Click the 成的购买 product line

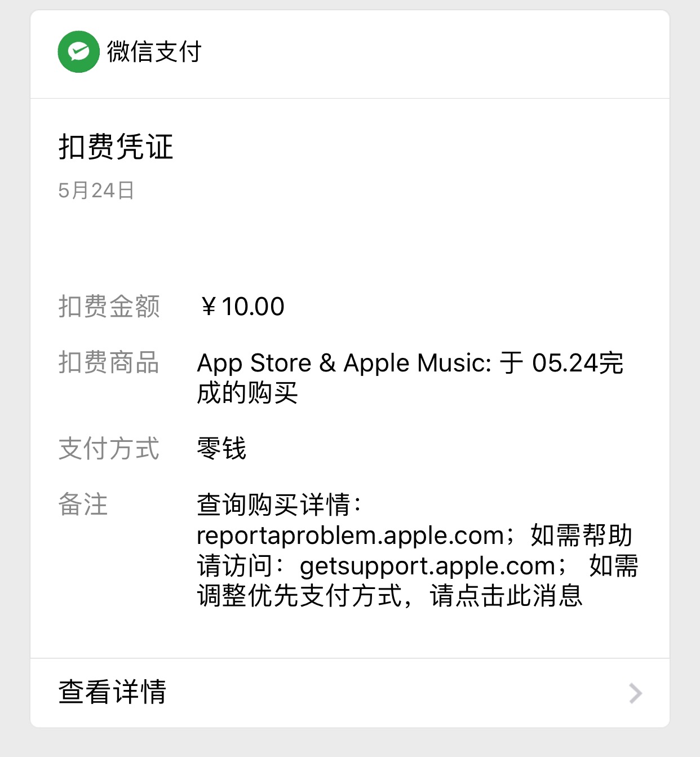point(247,393)
